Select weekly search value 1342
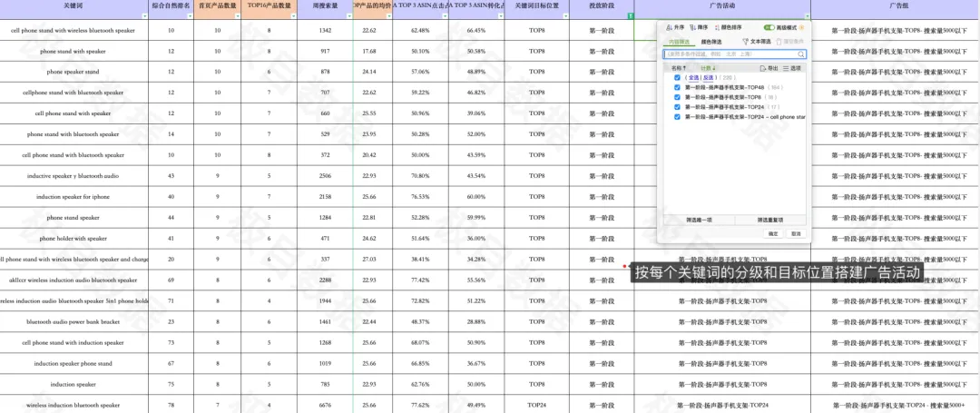Viewport: 980px width, 413px height. tap(325, 31)
